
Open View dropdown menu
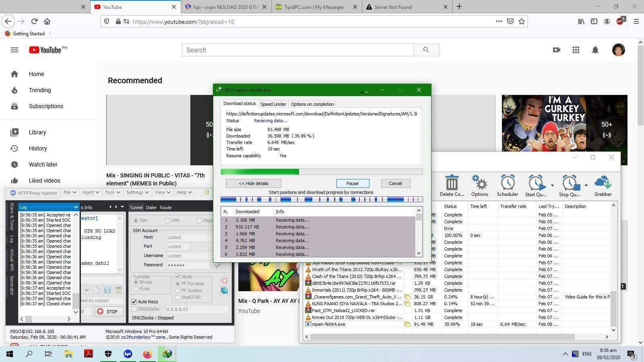163,193
